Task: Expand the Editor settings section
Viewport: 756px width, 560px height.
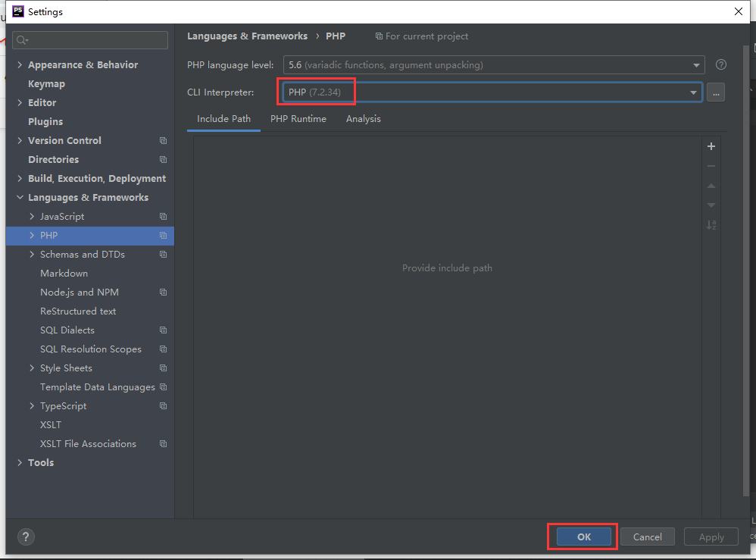Action: [x=20, y=102]
